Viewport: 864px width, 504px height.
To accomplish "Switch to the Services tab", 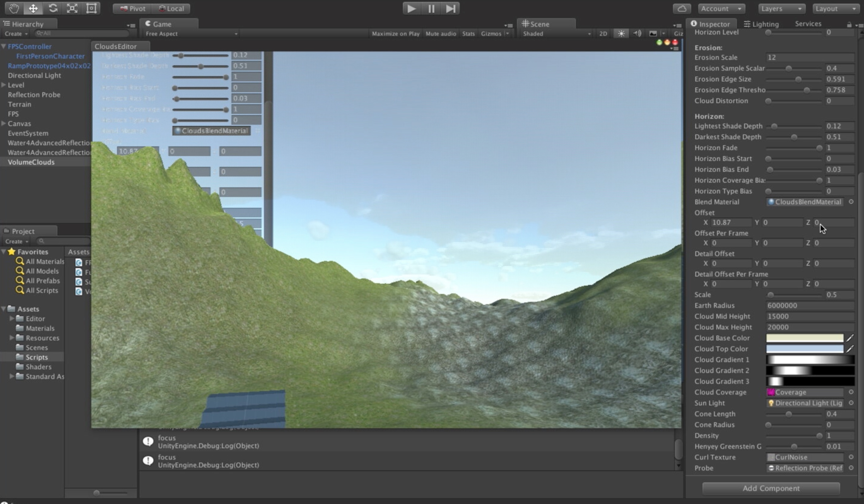I will pos(808,23).
